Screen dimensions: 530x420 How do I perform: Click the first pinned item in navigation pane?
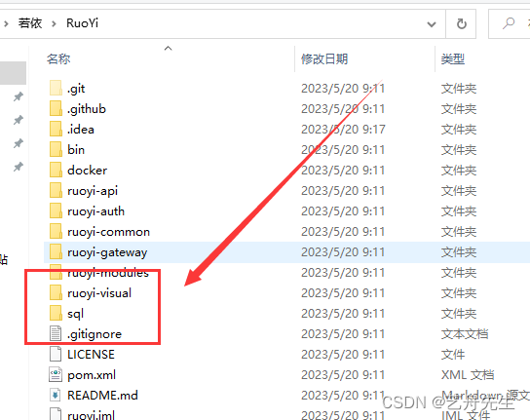19,96
